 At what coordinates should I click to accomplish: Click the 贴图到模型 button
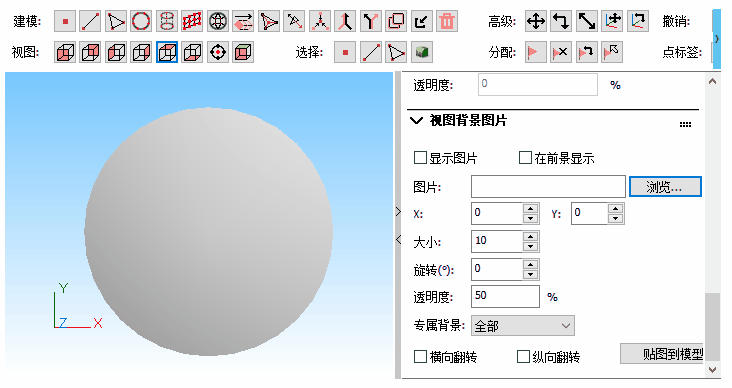point(662,354)
